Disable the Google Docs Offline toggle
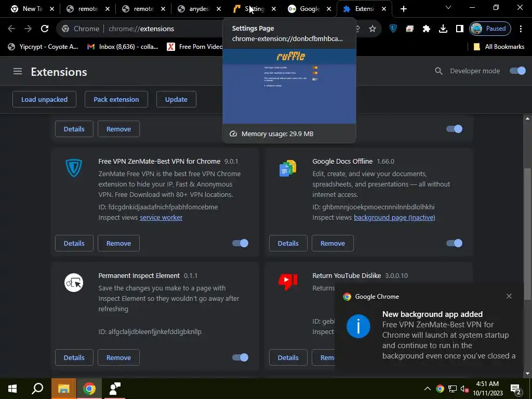 454,243
